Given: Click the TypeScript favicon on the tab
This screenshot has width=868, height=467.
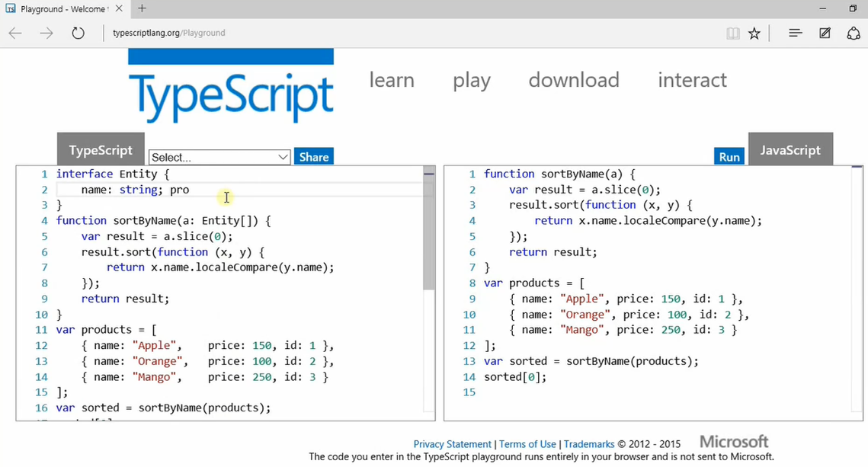Looking at the screenshot, I should coord(11,9).
